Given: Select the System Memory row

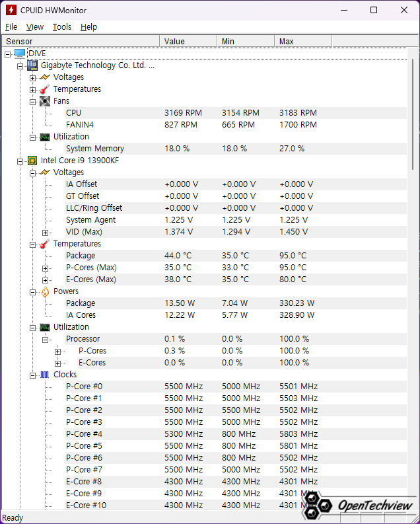Looking at the screenshot, I should [236, 149].
